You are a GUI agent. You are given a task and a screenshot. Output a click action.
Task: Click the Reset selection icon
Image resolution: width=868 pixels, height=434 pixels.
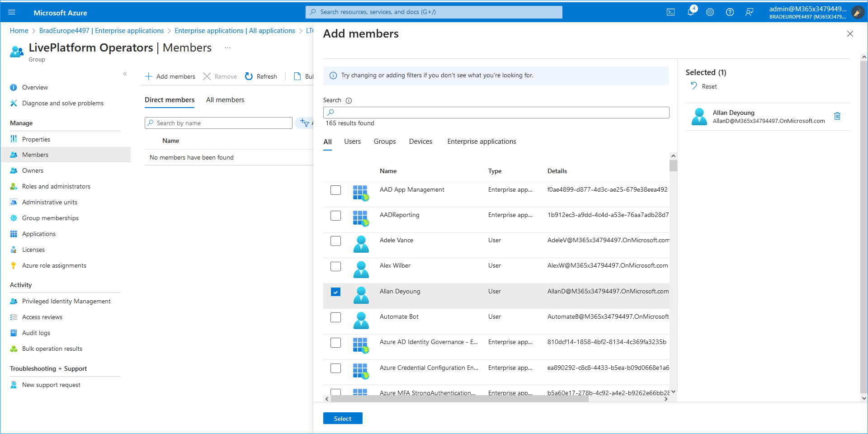694,86
